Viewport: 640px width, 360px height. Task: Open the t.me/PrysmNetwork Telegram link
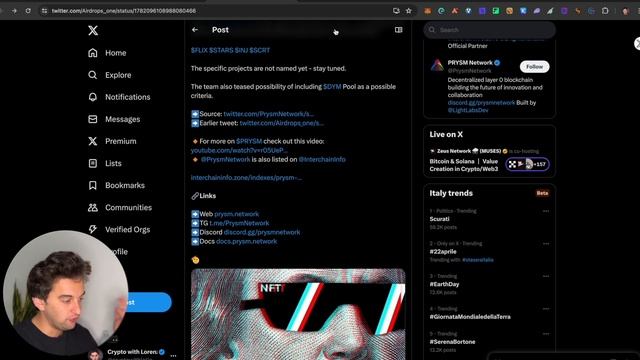239,223
